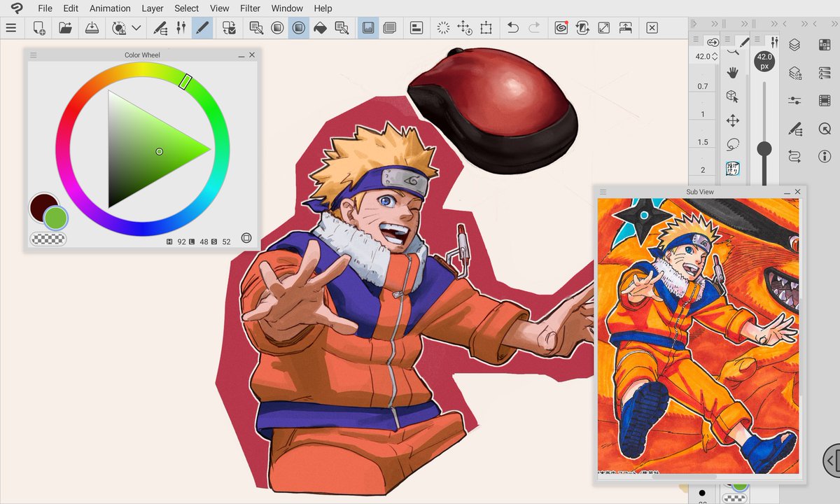This screenshot has height=504, width=840.
Task: Select the 3D object Operation tool
Action: [732, 97]
